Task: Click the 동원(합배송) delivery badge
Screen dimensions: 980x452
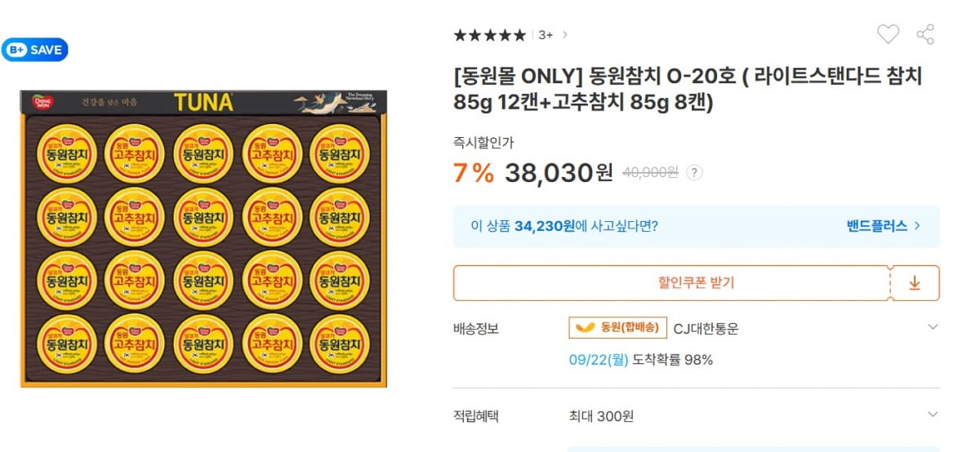Action: coord(617,328)
